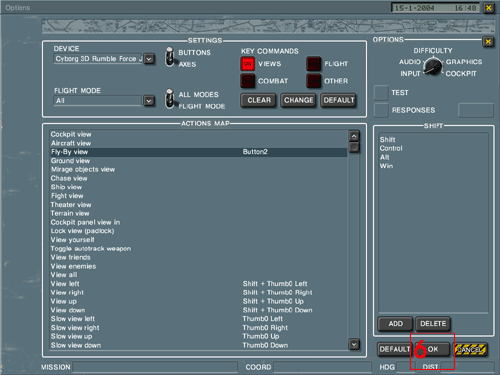The height and width of the screenshot is (375, 500).
Task: Select the 'Ship view' action
Action: click(x=66, y=187)
